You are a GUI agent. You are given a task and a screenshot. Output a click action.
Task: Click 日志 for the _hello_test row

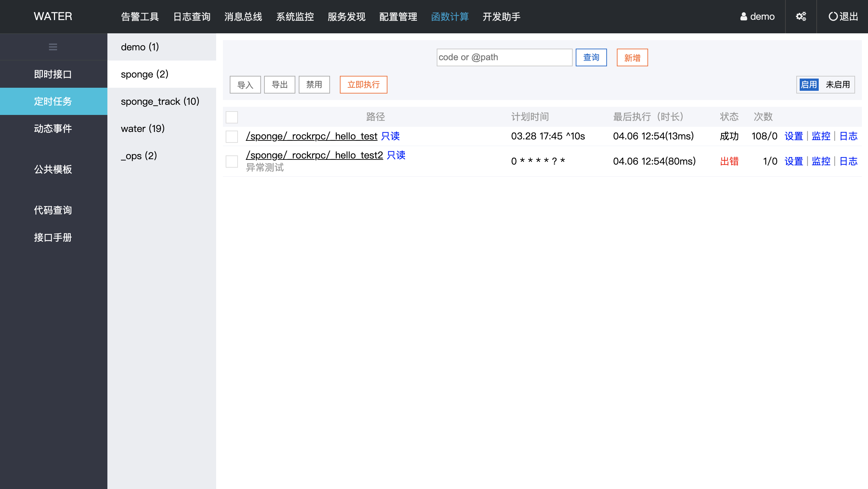point(848,136)
